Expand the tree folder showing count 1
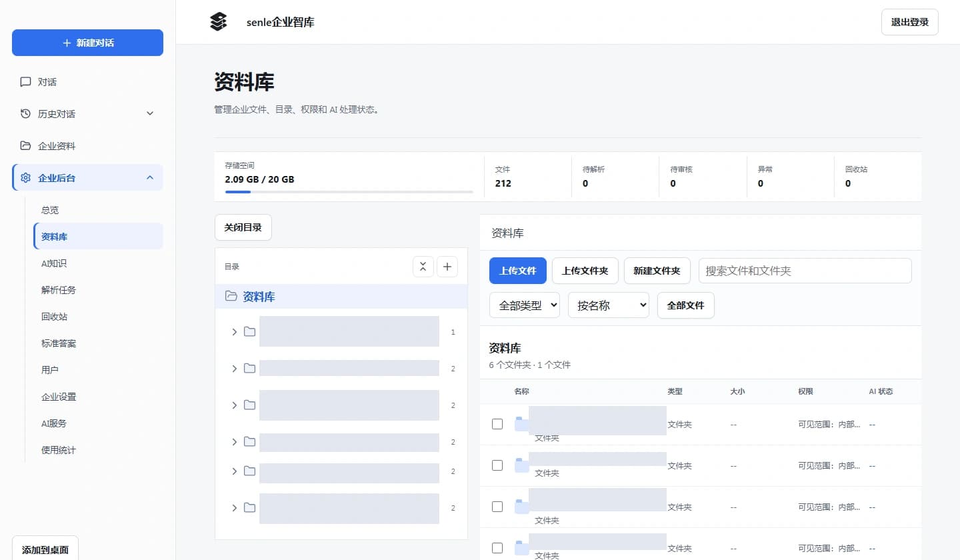Screen dimensions: 960x560 [x=234, y=331]
